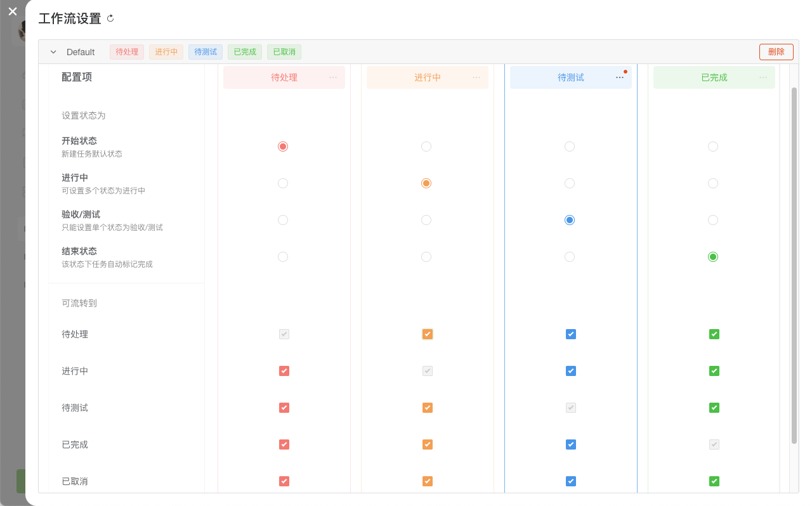The width and height of the screenshot is (812, 506).
Task: Select 验收/测试 radio for 已完成 column
Action: tap(713, 220)
